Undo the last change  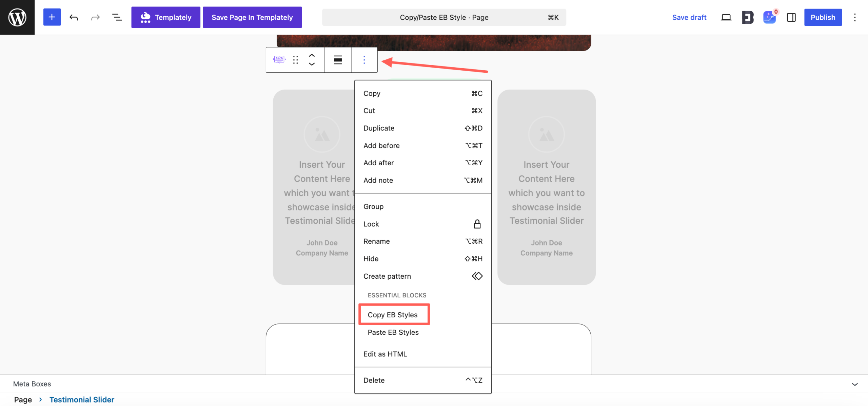point(74,17)
